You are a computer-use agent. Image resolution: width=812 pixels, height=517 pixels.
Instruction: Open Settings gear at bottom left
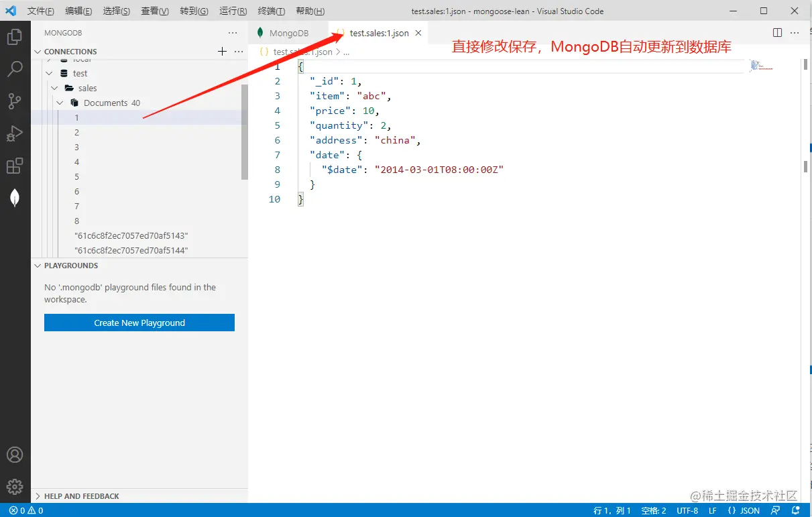click(x=15, y=487)
